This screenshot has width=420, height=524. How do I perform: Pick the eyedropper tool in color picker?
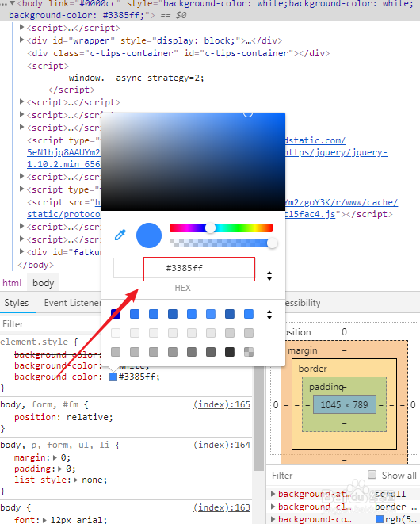click(120, 235)
